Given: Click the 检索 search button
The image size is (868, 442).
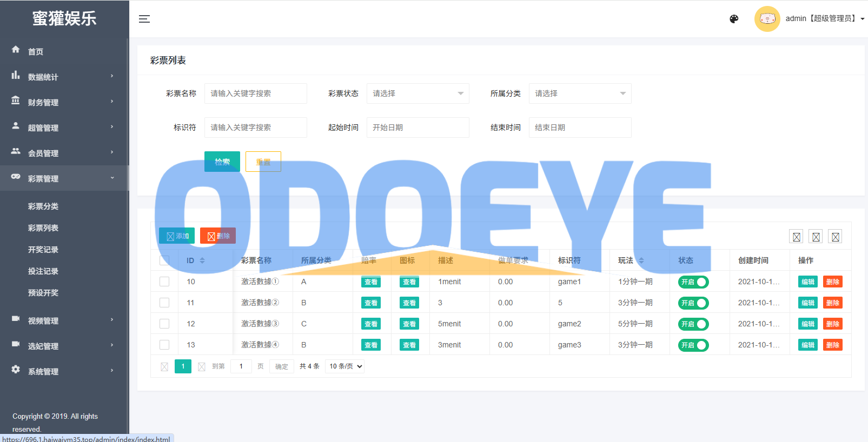Looking at the screenshot, I should 222,162.
